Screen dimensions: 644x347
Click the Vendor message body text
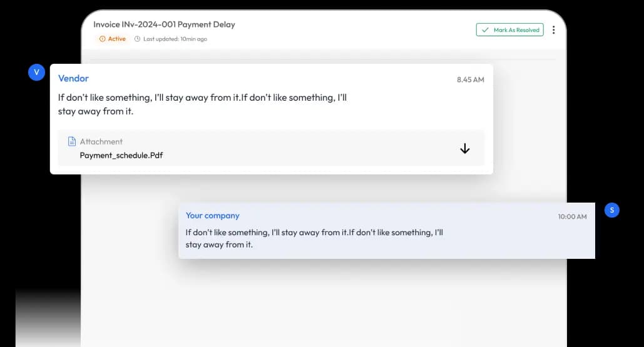pos(202,104)
